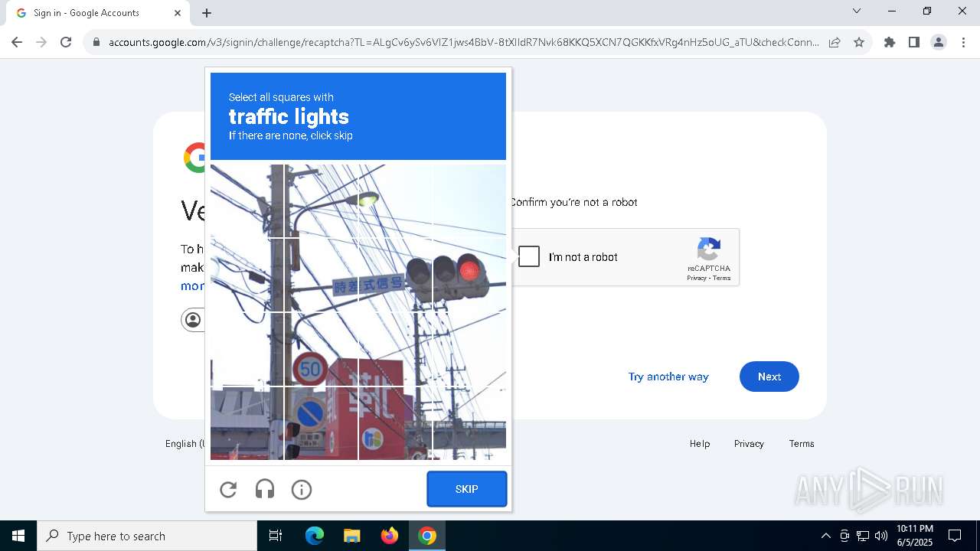Open reCAPTCHA Privacy link
Image resolution: width=980 pixels, height=551 pixels.
point(697,278)
